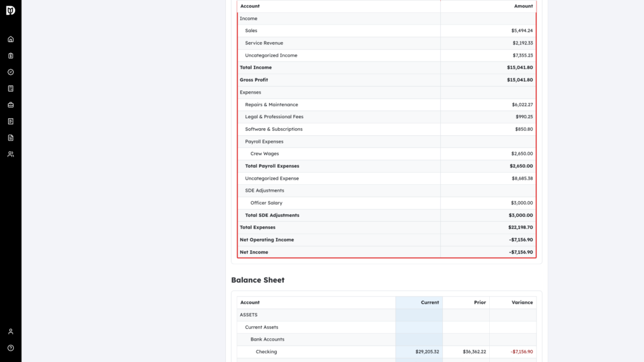Viewport: 644px width, 362px height.
Task: Select the Bank Accounts row
Action: 387,339
